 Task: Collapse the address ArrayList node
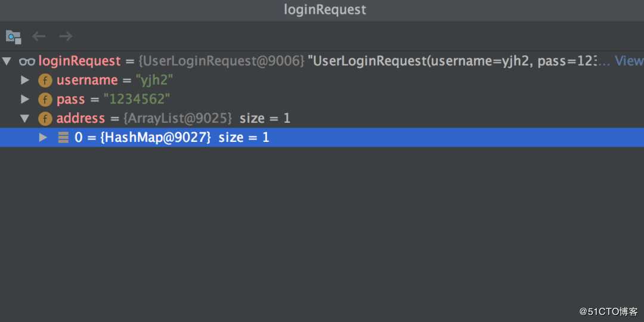point(25,118)
